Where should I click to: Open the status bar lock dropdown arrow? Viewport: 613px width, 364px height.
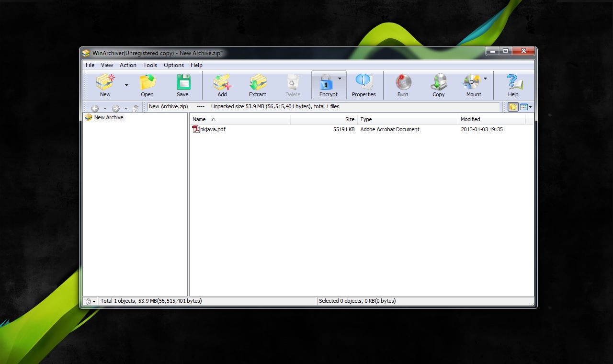[x=94, y=302]
